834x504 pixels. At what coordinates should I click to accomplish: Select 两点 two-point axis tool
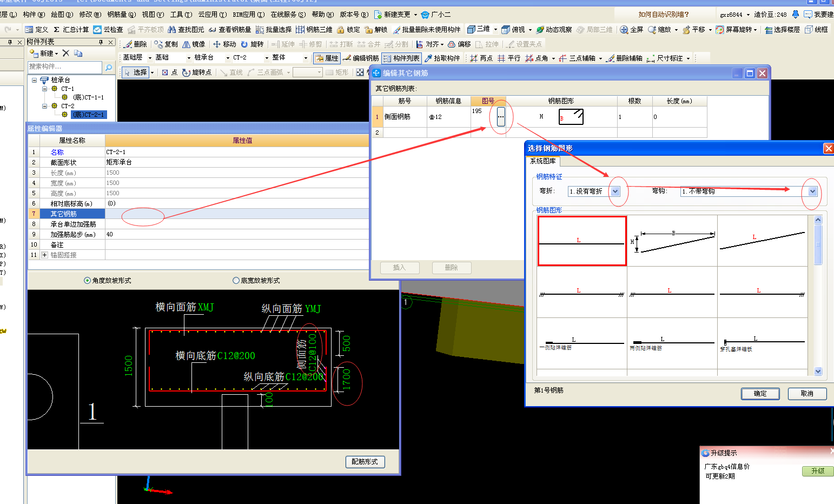481,58
